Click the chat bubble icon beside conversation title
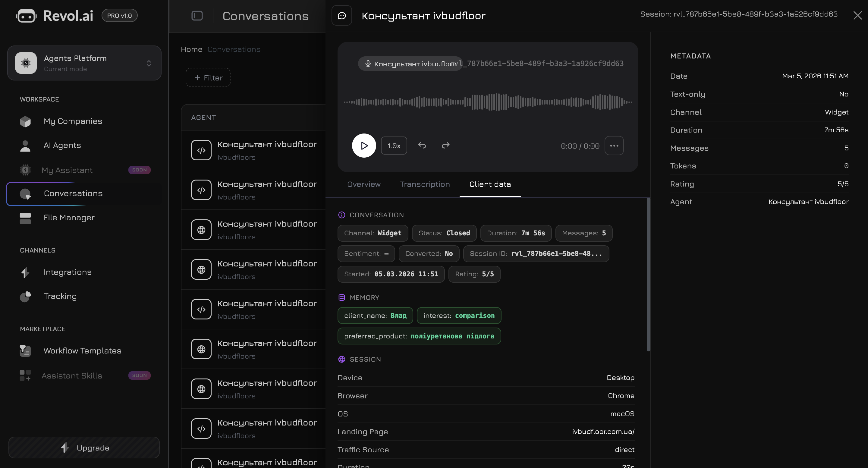The image size is (868, 468). click(x=342, y=15)
